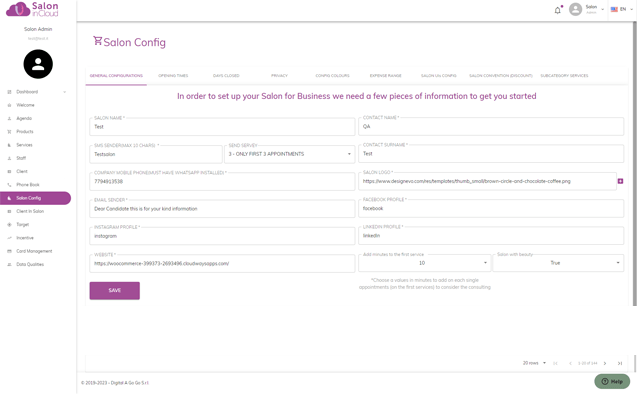Click the SAVE button

(115, 291)
